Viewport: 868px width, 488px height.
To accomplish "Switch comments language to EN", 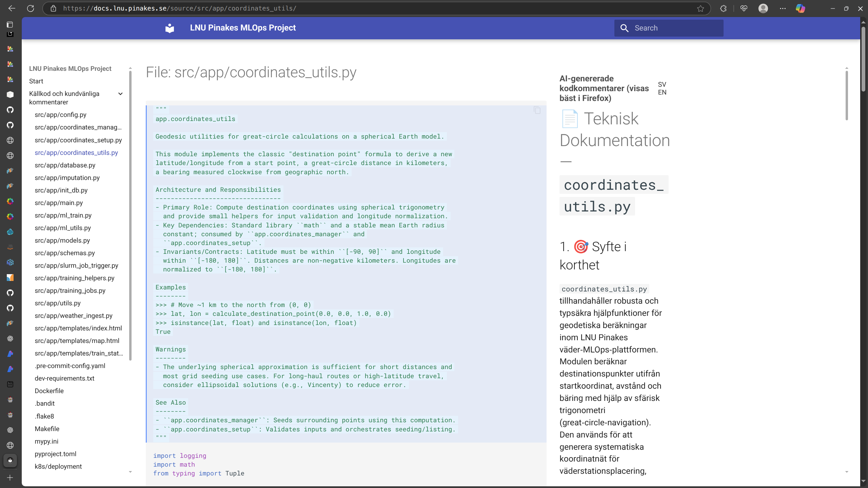I will tap(662, 93).
